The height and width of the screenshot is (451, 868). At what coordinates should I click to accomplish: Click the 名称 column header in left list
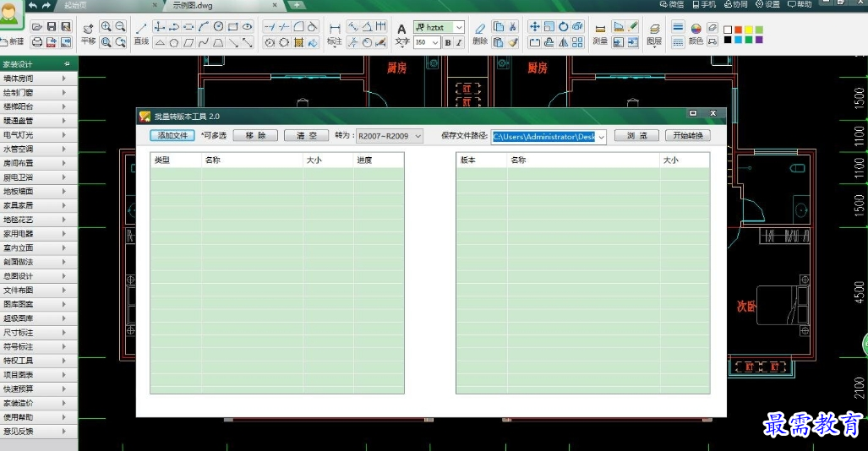pyautogui.click(x=252, y=160)
